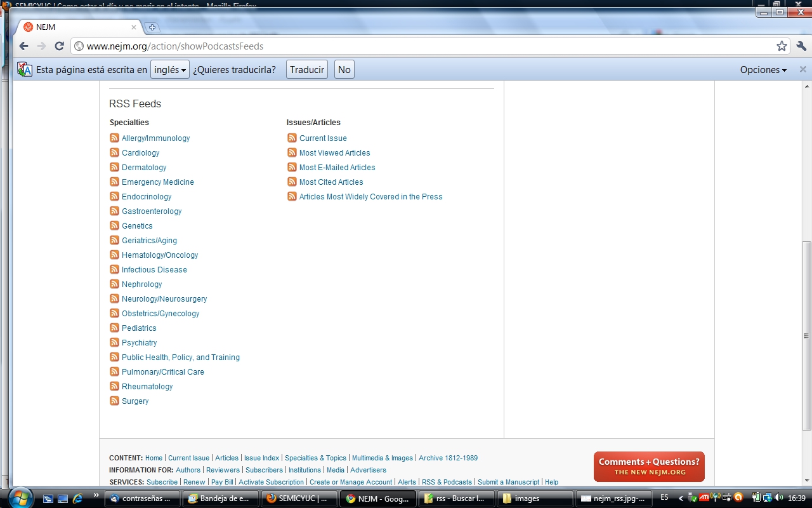Click the RSS icon beside Most Viewed Articles
Viewport: 812px width, 508px height.
292,152
